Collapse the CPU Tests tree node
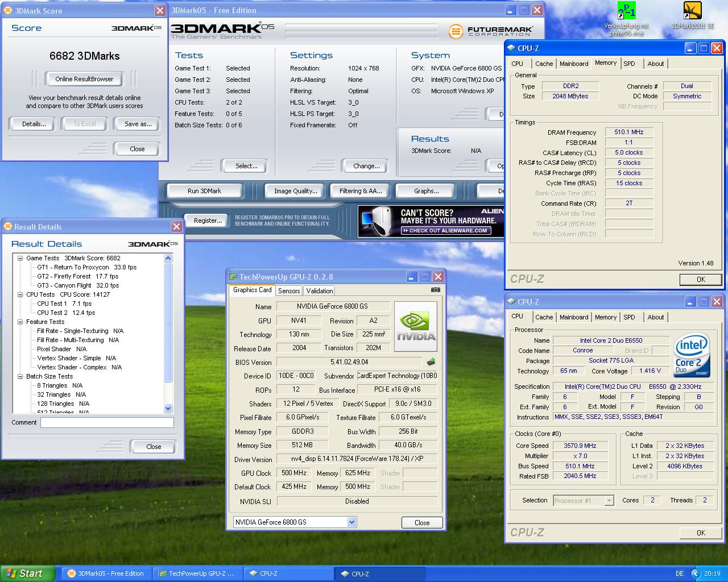 click(x=20, y=294)
